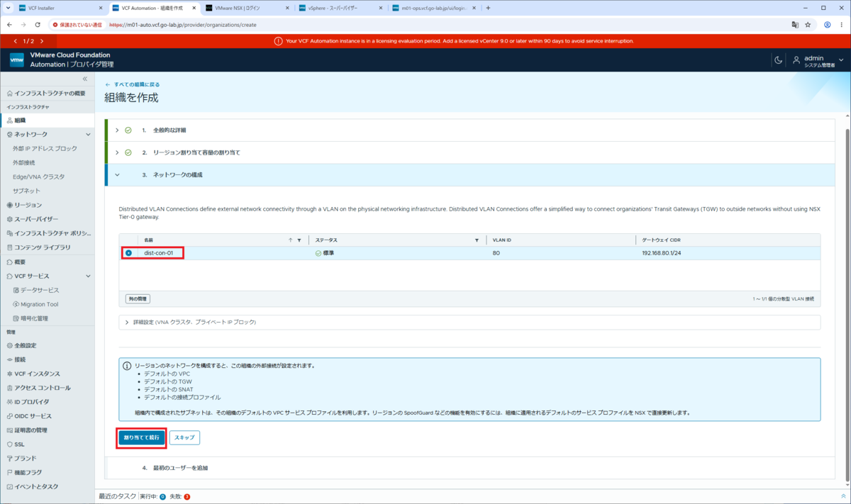Expand step 1 全般的な詳細
The height and width of the screenshot is (504, 851).
(118, 130)
